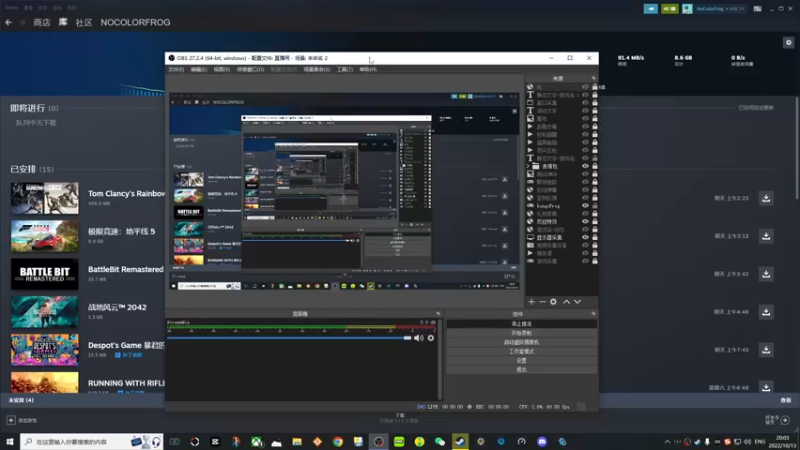Click 工作室模式 button
The image size is (800, 450).
click(x=521, y=352)
